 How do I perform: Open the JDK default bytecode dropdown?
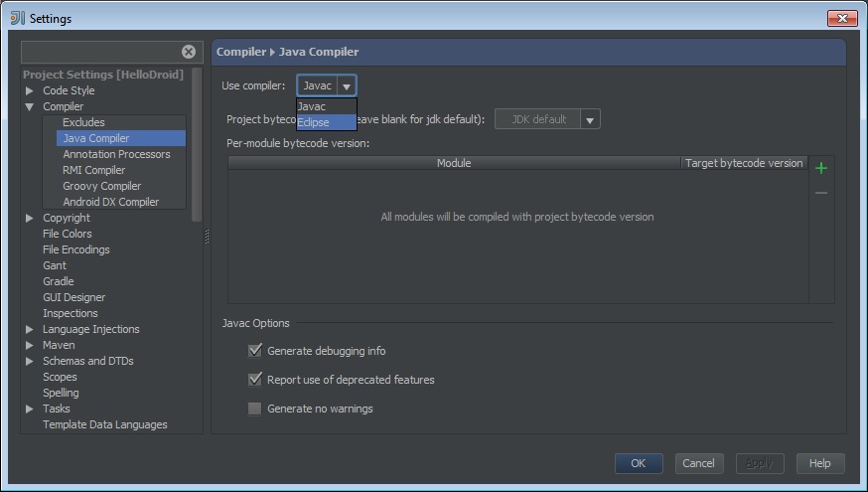(590, 120)
